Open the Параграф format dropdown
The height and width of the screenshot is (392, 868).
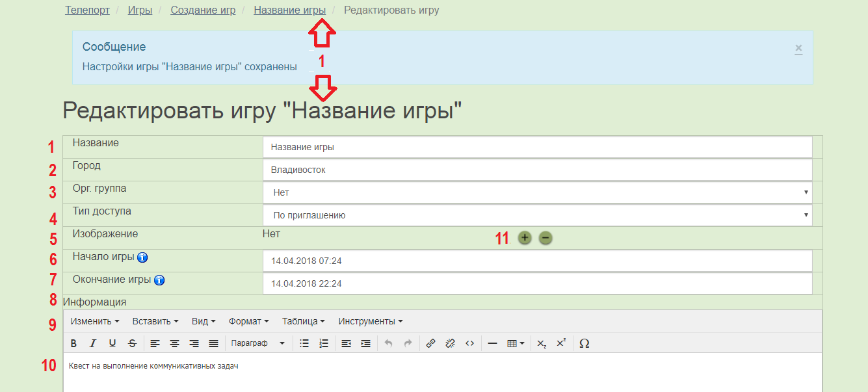pyautogui.click(x=258, y=343)
